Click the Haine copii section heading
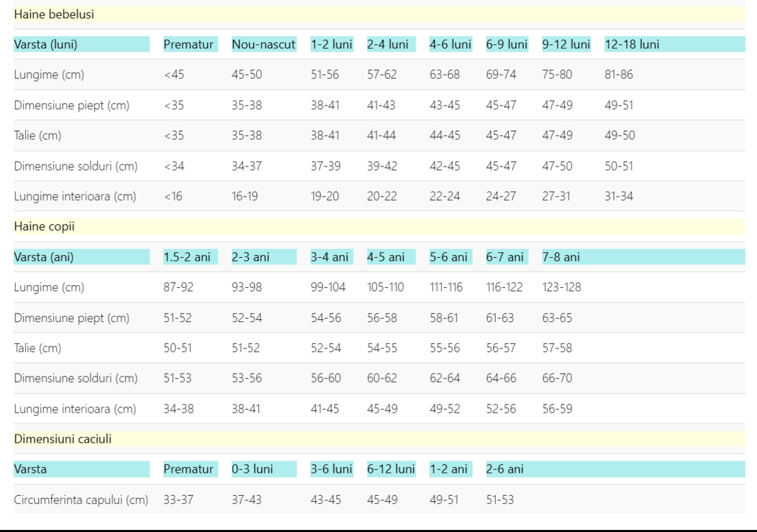Image resolution: width=757 pixels, height=532 pixels. [44, 226]
